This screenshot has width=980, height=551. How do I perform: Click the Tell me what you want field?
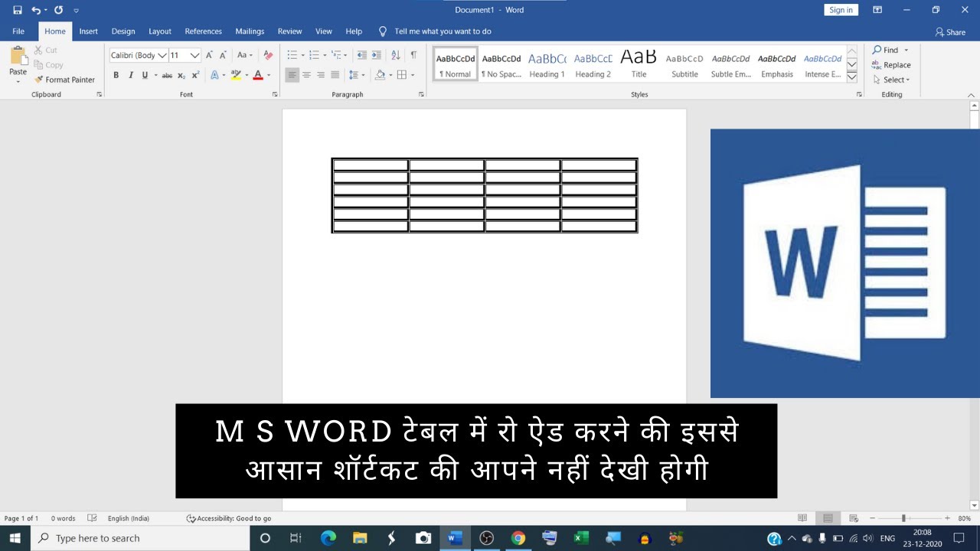[443, 31]
